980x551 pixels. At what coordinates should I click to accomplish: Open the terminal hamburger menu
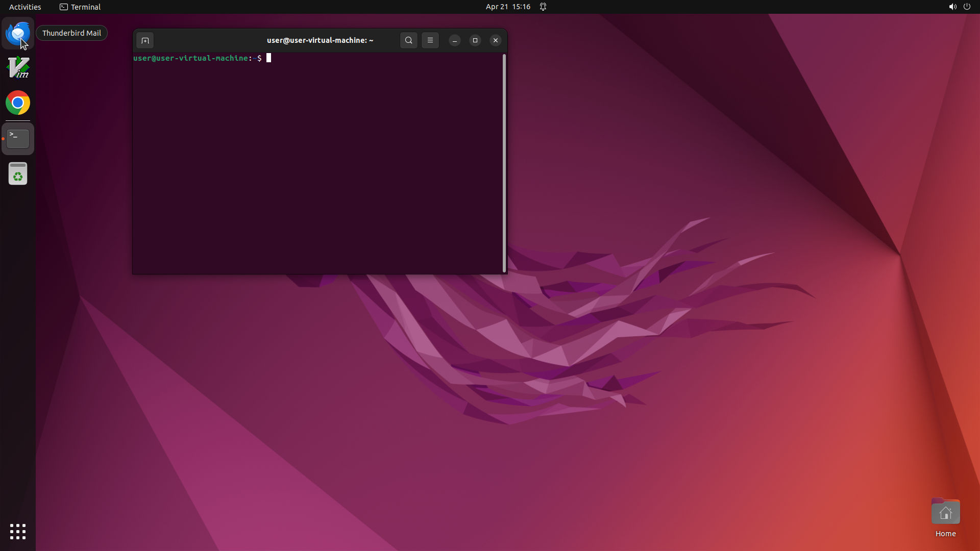430,40
